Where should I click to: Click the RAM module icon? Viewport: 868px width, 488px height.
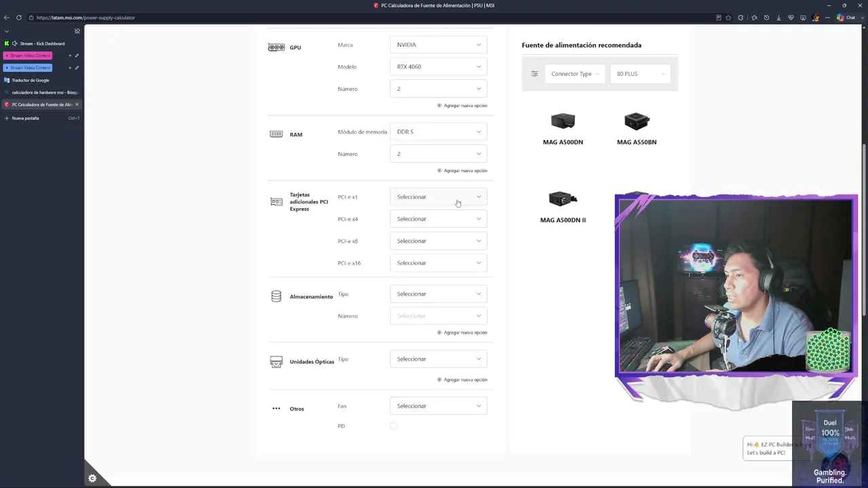pos(276,134)
